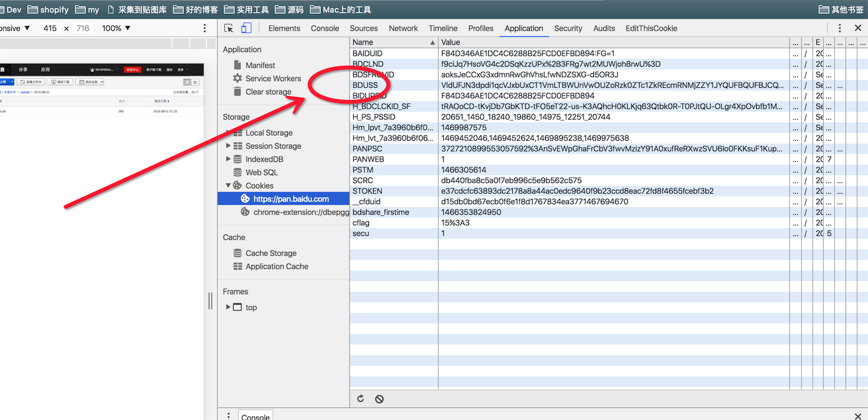Select the STOKEN cookie name
This screenshot has width=868, height=420.
point(367,191)
